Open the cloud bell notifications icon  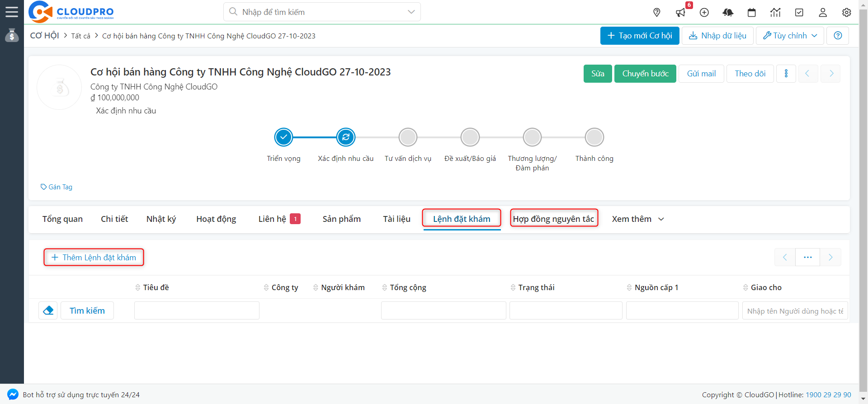(x=728, y=12)
